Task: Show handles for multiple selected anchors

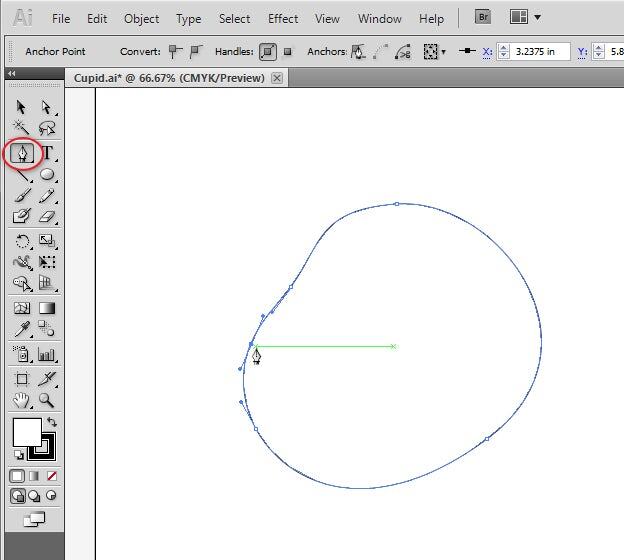Action: [268, 52]
